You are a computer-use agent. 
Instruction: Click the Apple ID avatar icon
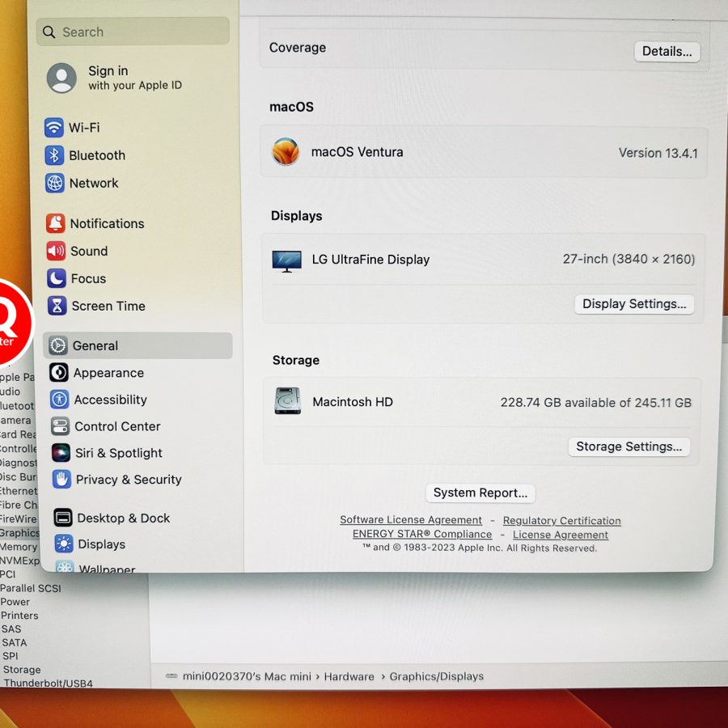(x=61, y=78)
